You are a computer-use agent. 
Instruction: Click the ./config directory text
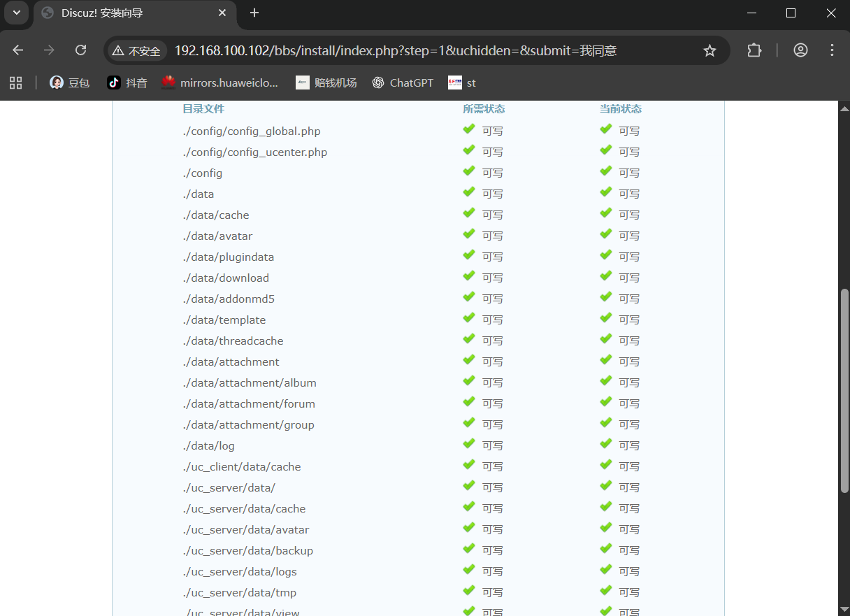[x=203, y=173]
